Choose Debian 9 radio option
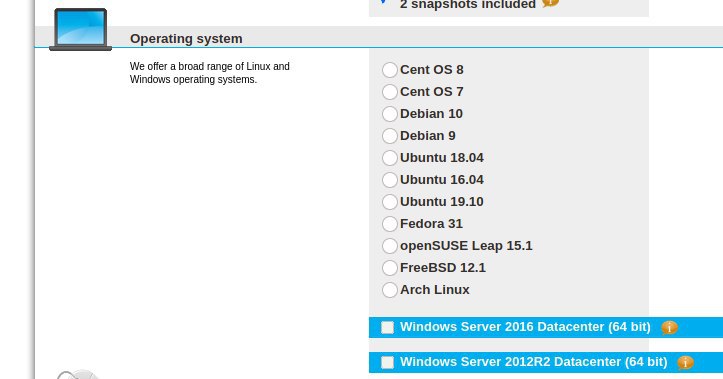 click(390, 136)
